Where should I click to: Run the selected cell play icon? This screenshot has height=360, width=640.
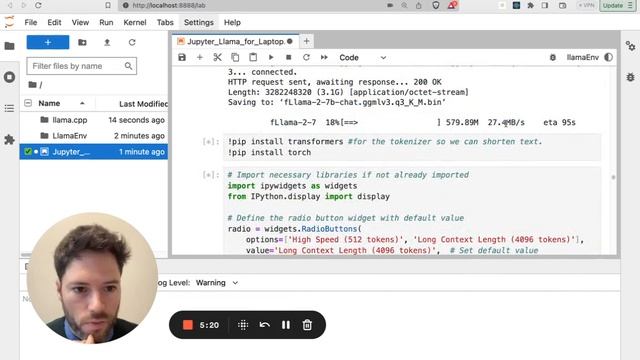(x=271, y=58)
